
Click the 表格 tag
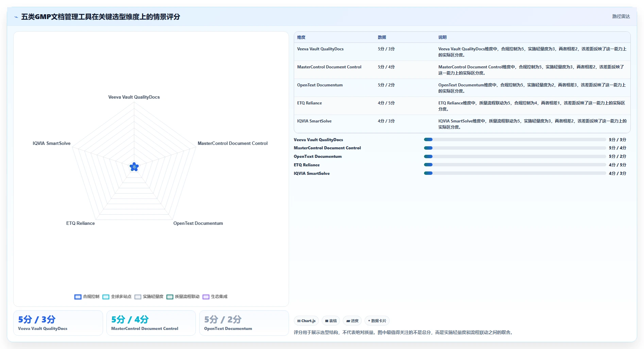(x=331, y=321)
